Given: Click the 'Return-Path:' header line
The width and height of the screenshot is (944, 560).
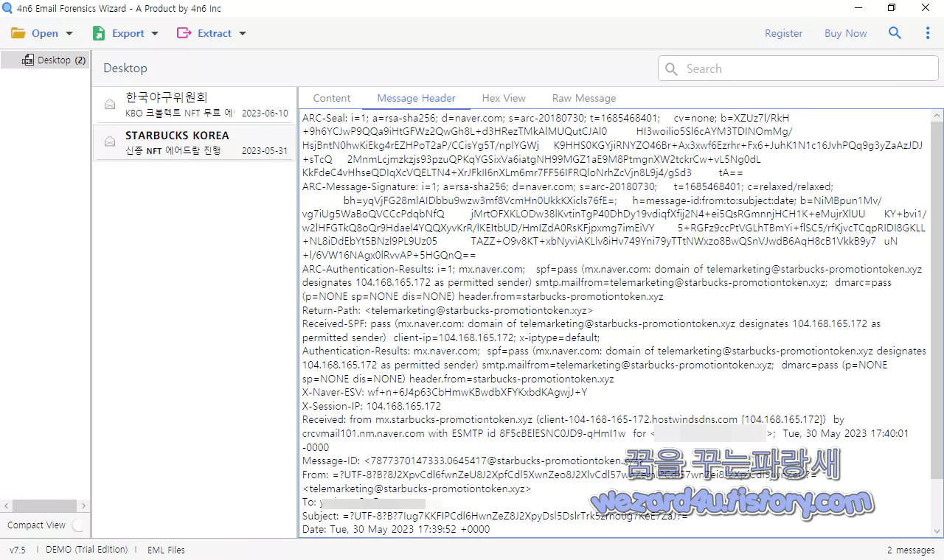Looking at the screenshot, I should pyautogui.click(x=448, y=310).
